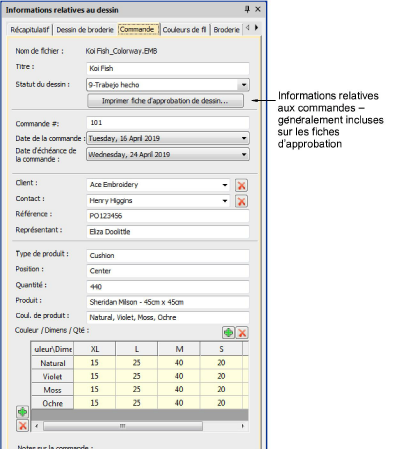Remove the Client entry with red X
This screenshot has width=397, height=449.
tap(241, 185)
